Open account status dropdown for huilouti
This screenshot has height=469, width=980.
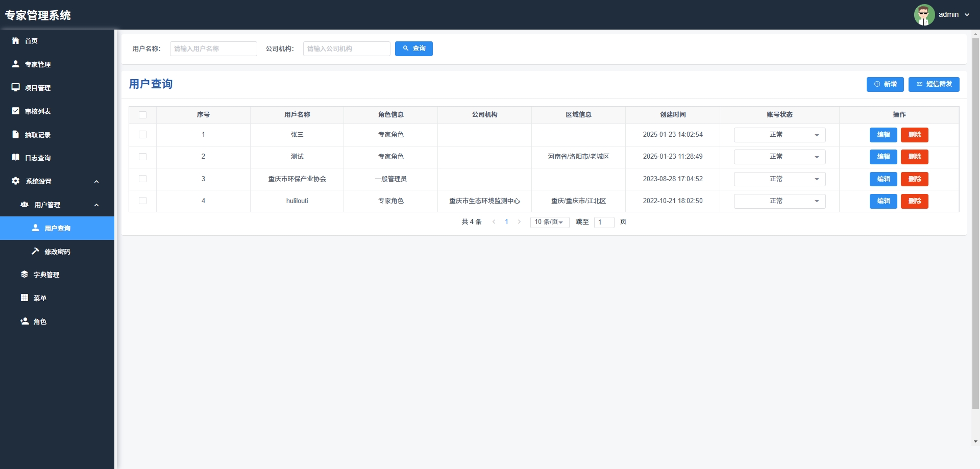pos(779,201)
